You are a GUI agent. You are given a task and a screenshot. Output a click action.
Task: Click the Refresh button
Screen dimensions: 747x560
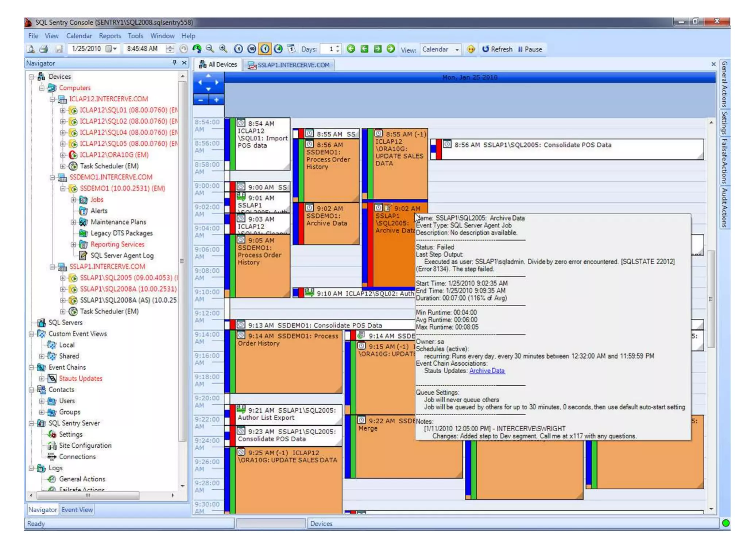497,49
